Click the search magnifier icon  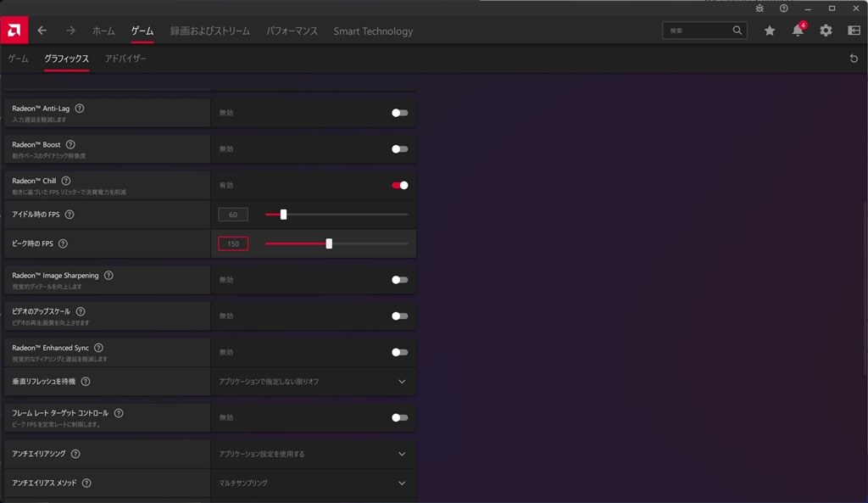pos(737,31)
